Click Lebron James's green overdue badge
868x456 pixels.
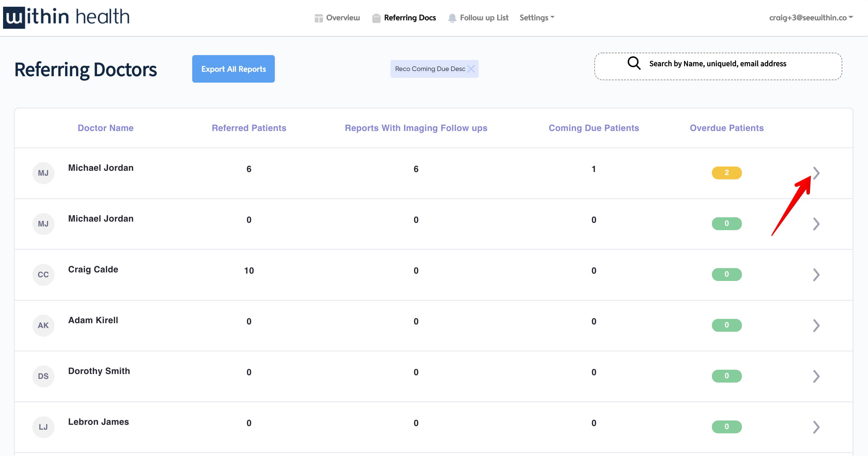(x=727, y=427)
